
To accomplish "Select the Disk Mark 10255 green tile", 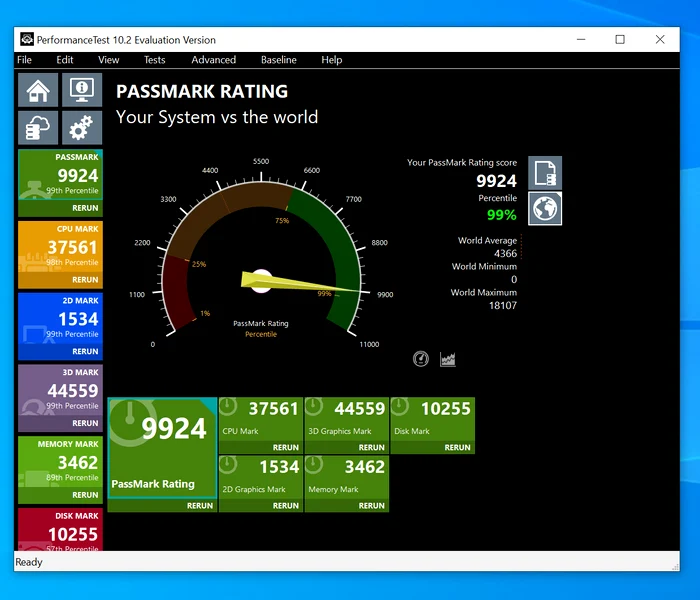I will click(x=433, y=419).
